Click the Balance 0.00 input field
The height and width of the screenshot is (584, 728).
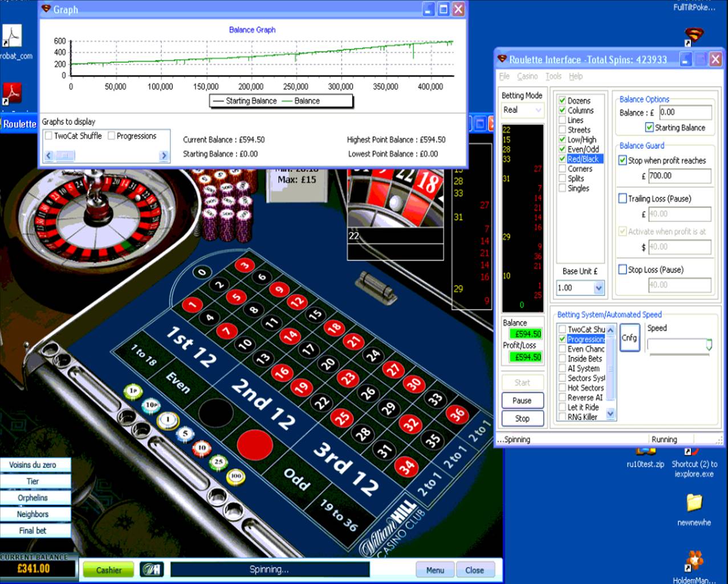click(685, 112)
